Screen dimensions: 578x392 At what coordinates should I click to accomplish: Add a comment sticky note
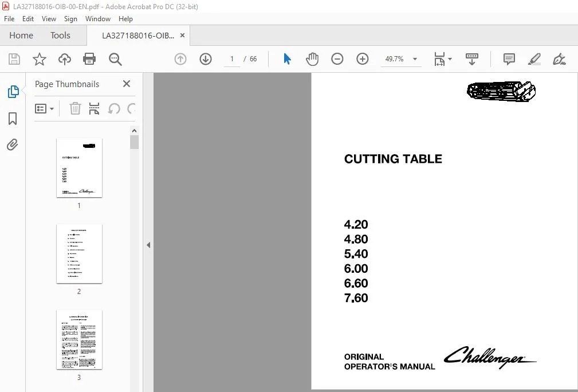point(509,59)
